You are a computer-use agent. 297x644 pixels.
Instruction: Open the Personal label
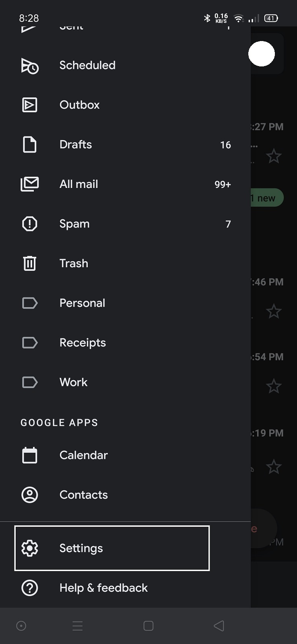tap(82, 303)
